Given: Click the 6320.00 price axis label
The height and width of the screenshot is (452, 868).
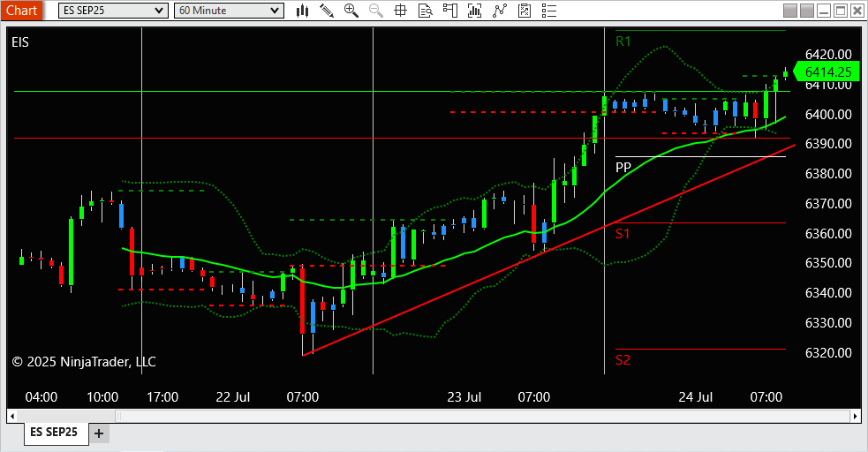Looking at the screenshot, I should 828,352.
